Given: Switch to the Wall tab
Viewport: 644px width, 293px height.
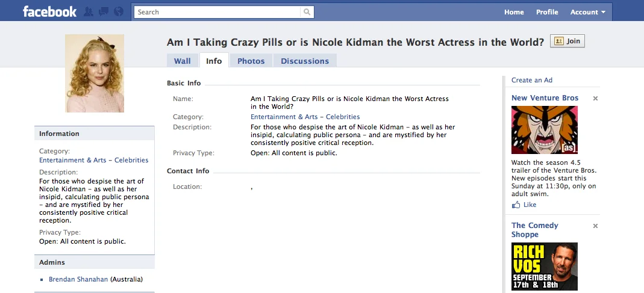Looking at the screenshot, I should click(183, 61).
